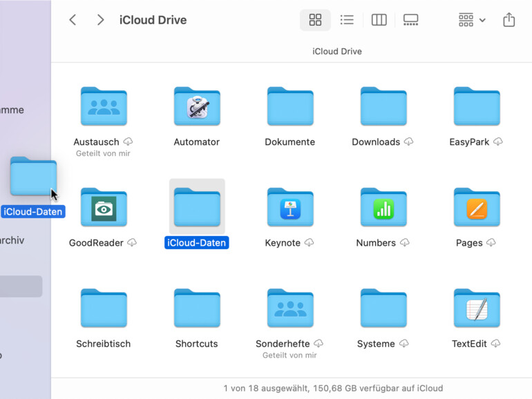The width and height of the screenshot is (532, 399).
Task: Click 'Geteilt von mir' under Austausch
Action: click(103, 153)
